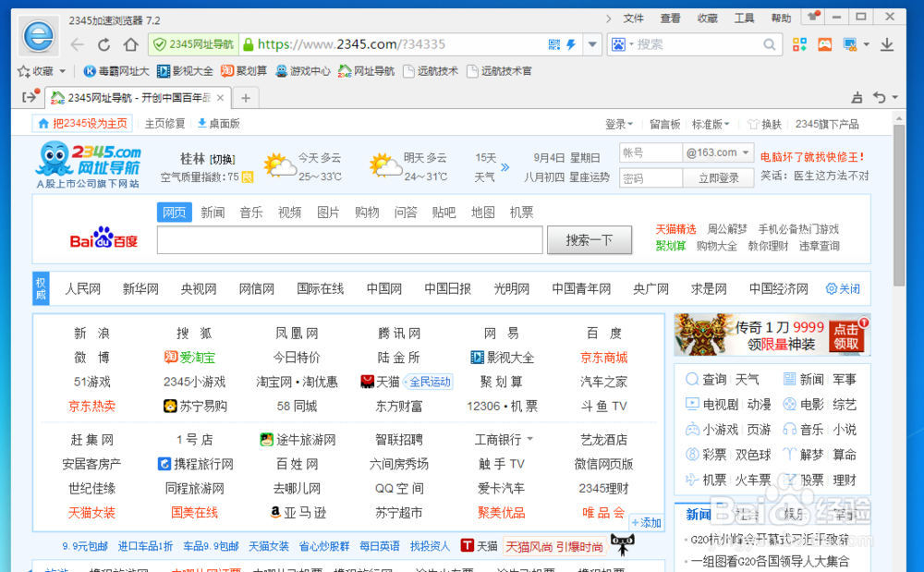Image resolution: width=924 pixels, height=572 pixels.
Task: Click the undo closed tab arrow
Action: tap(880, 97)
